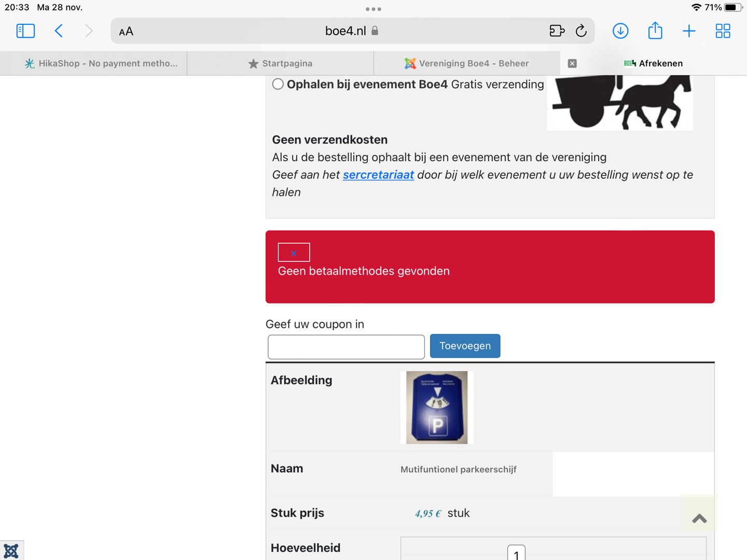Open the AA reader text-size menu
747x560 pixels.
pos(126,32)
